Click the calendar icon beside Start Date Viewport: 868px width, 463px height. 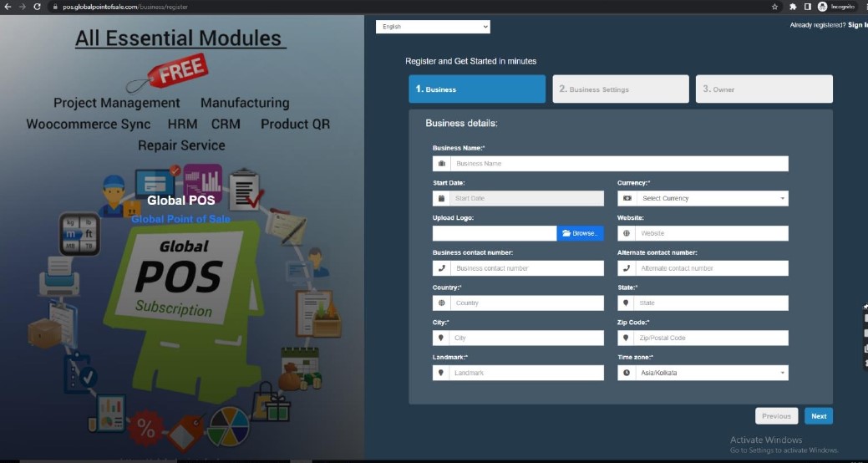pyautogui.click(x=441, y=199)
